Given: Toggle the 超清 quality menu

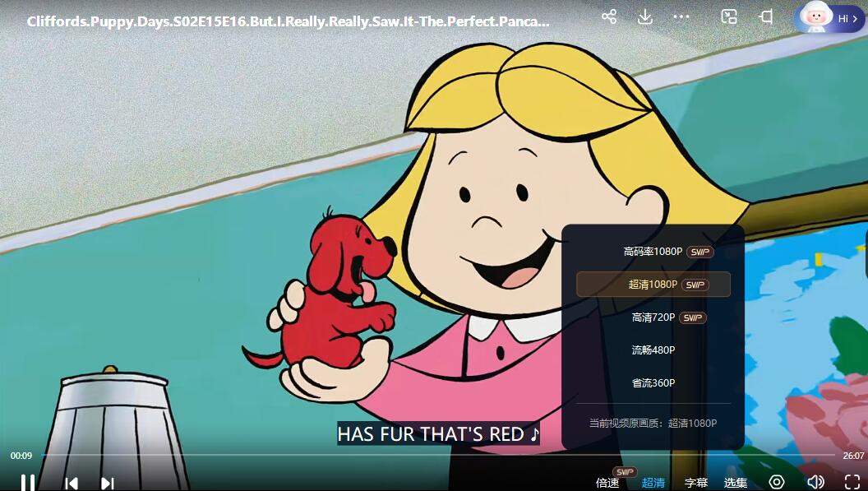Looking at the screenshot, I should click(x=653, y=483).
